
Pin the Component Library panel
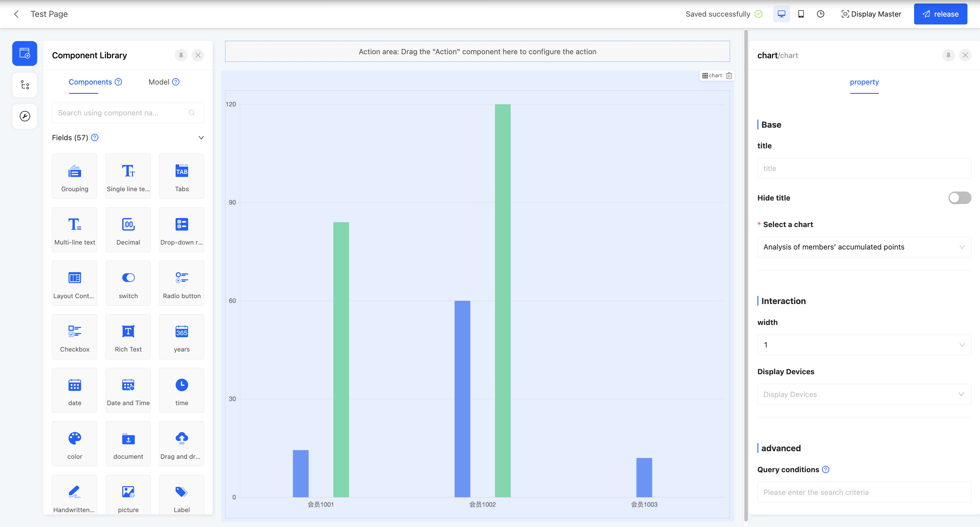(x=181, y=55)
